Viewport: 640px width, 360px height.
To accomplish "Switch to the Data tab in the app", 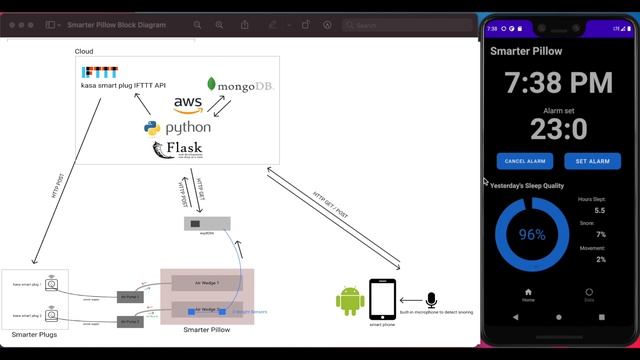I will tap(589, 295).
